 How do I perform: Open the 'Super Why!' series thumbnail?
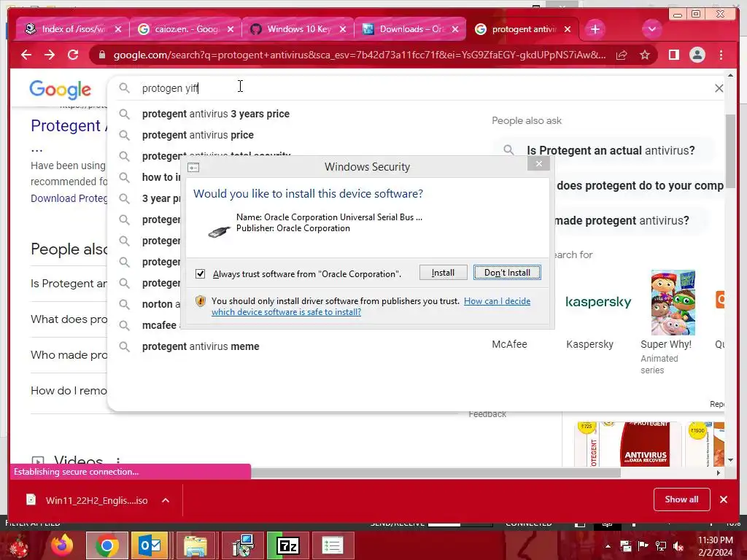click(673, 303)
